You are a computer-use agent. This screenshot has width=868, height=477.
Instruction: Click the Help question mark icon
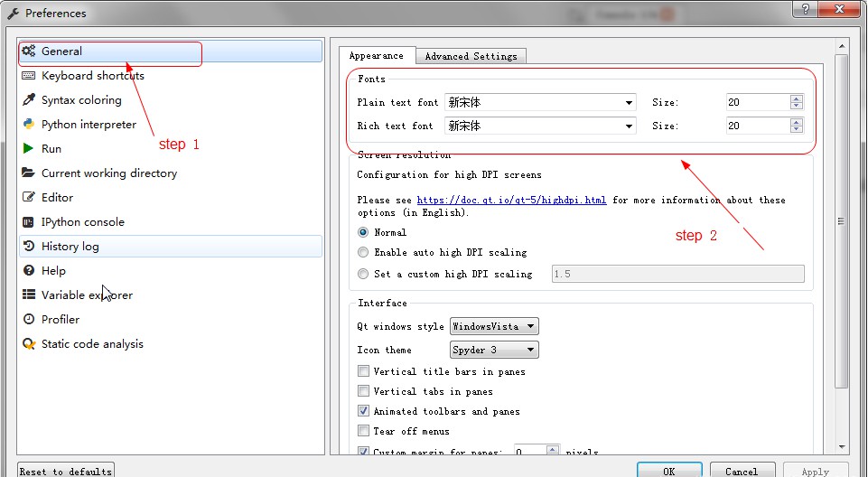(29, 271)
